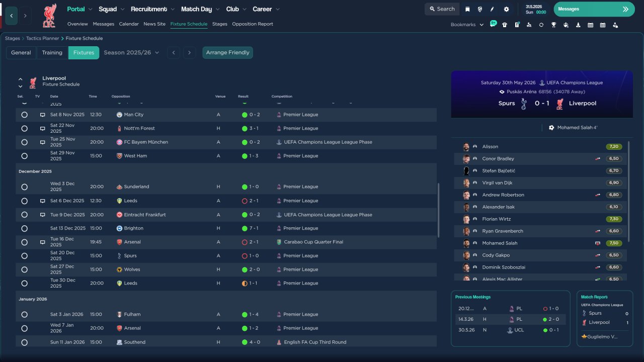644x362 pixels.
Task: Click the pencil edit icon
Action: pyautogui.click(x=492, y=9)
